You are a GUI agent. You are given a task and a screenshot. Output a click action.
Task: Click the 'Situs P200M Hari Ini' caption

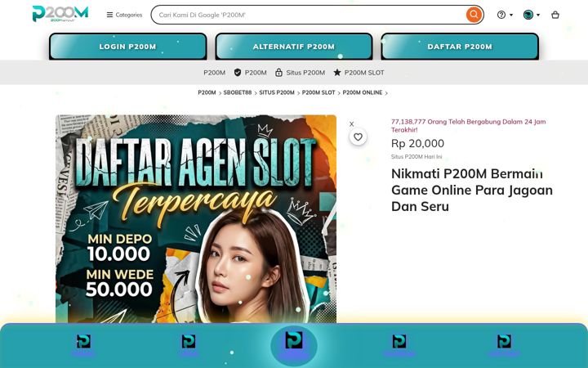[416, 156]
